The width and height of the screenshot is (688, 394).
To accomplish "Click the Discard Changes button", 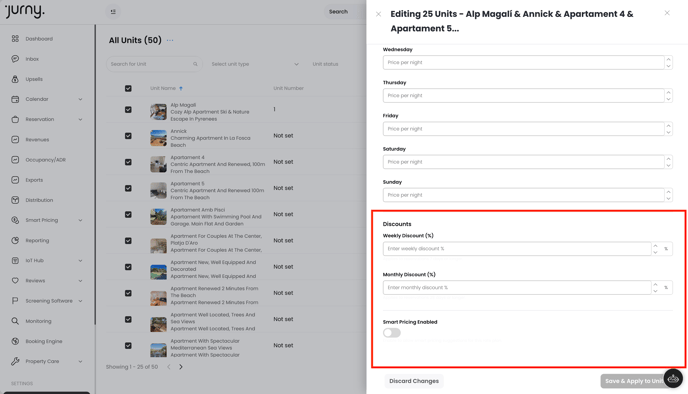I will click(414, 381).
